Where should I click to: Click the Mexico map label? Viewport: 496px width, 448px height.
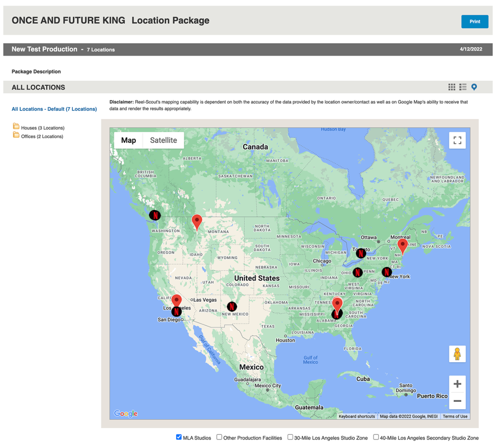click(251, 367)
